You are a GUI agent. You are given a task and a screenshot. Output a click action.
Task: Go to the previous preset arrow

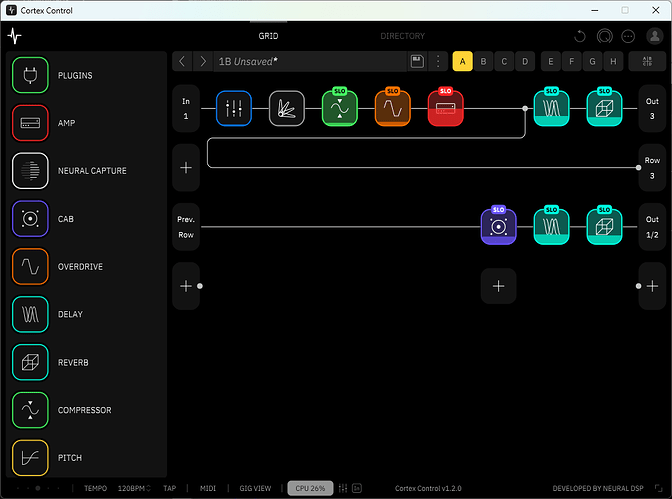click(x=182, y=61)
